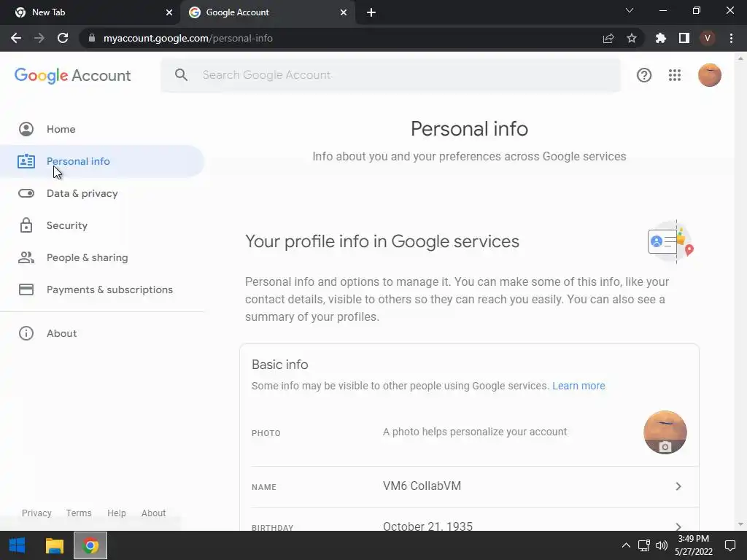The height and width of the screenshot is (560, 747).
Task: Click the October 21, 1935 birthday value
Action: coord(427,526)
